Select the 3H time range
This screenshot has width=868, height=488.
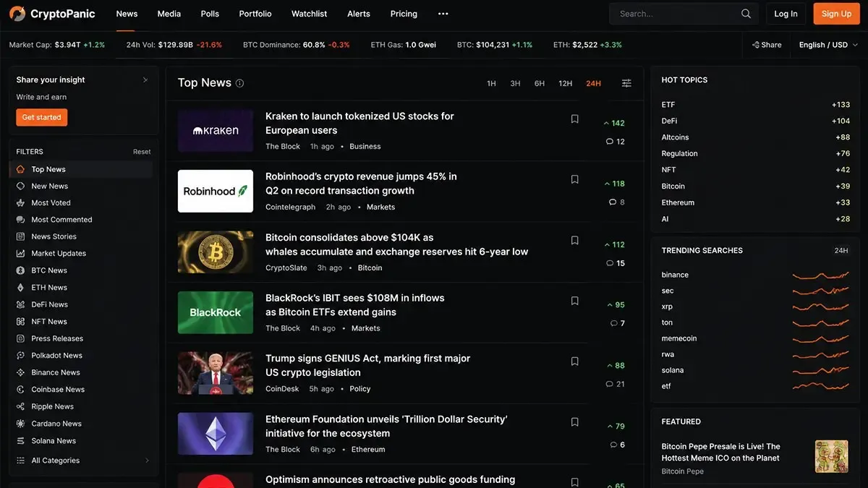[x=515, y=84]
